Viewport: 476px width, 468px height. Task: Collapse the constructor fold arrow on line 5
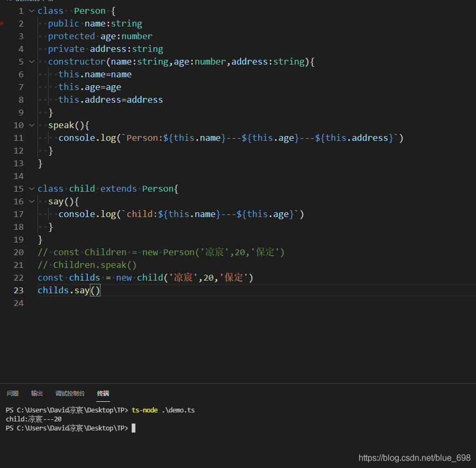click(x=32, y=62)
